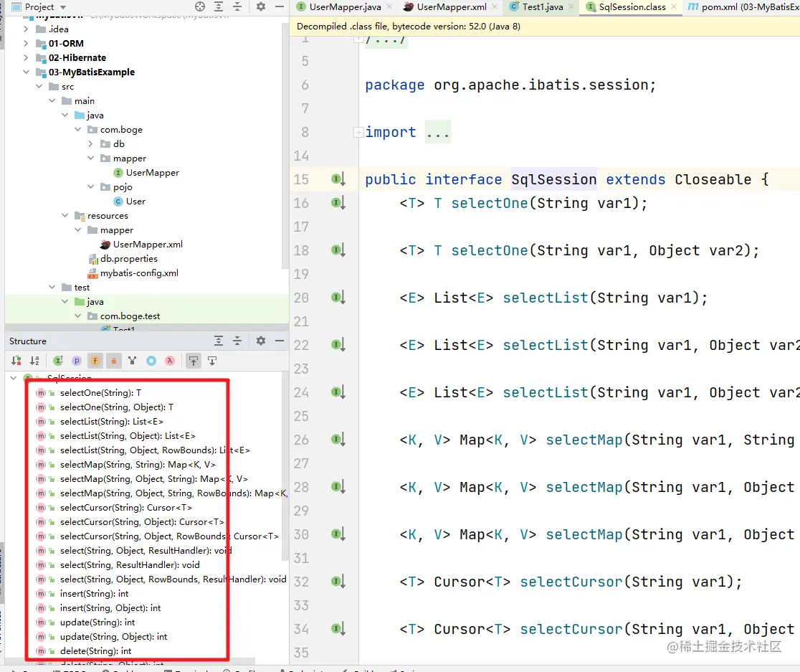Click the locate/scroll-from-source icon in Project panel
This screenshot has width=800, height=672.
point(200,6)
